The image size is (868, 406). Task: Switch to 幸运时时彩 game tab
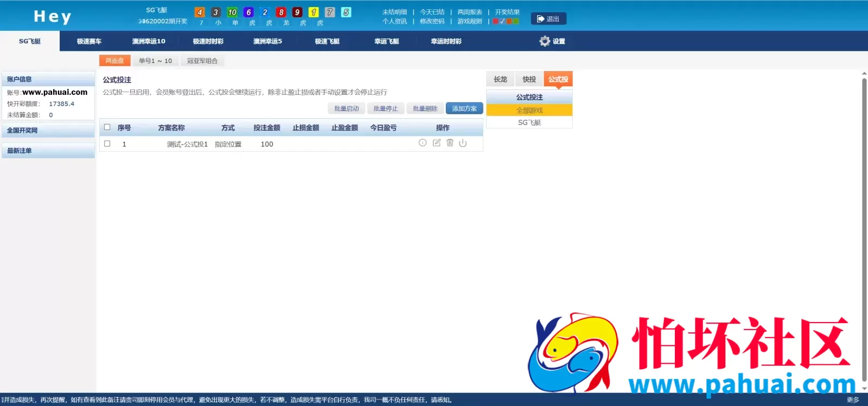(446, 41)
